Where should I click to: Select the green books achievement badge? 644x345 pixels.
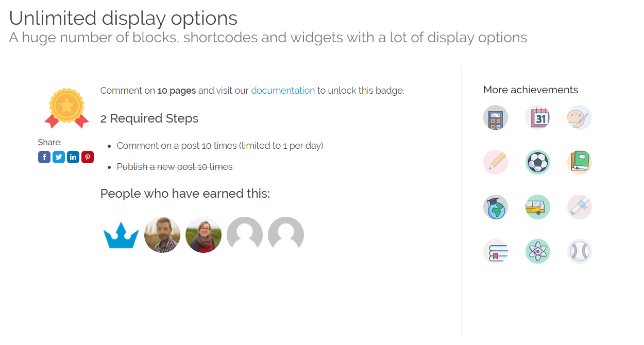[x=580, y=162]
